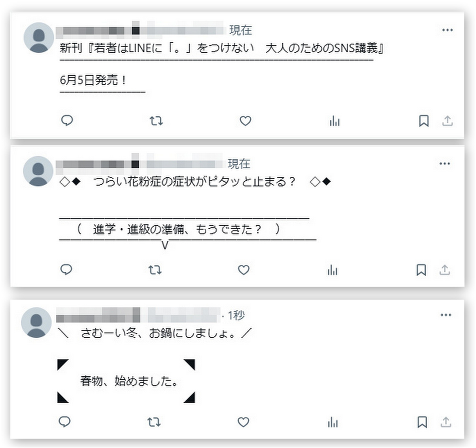
Task: Bookmark the 新刊 book announcement post
Action: point(424,121)
